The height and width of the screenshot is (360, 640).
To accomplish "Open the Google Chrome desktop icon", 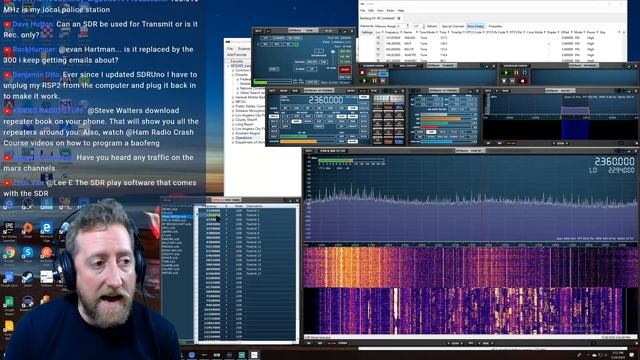I will click(x=9, y=253).
